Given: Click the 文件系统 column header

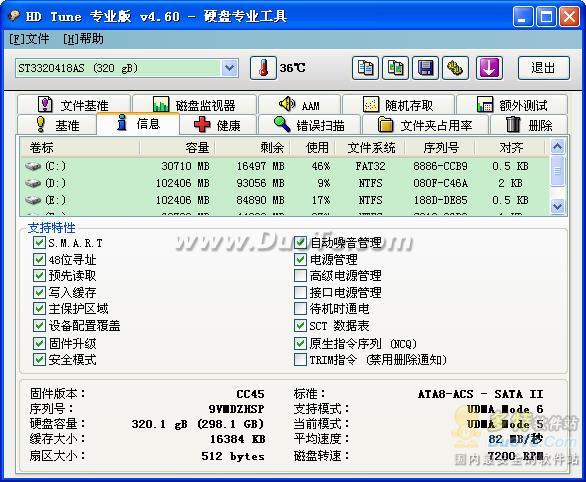Looking at the screenshot, I should click(370, 148).
